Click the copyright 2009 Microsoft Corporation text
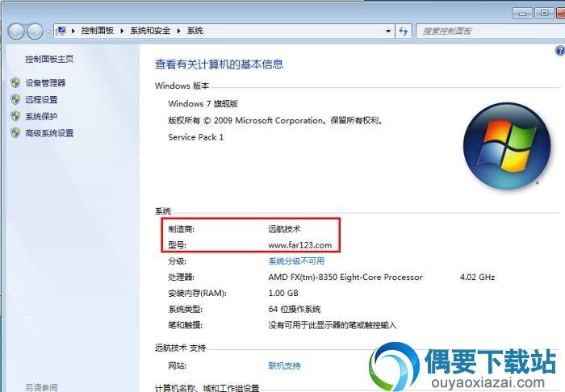The image size is (565, 392). pyautogui.click(x=276, y=121)
